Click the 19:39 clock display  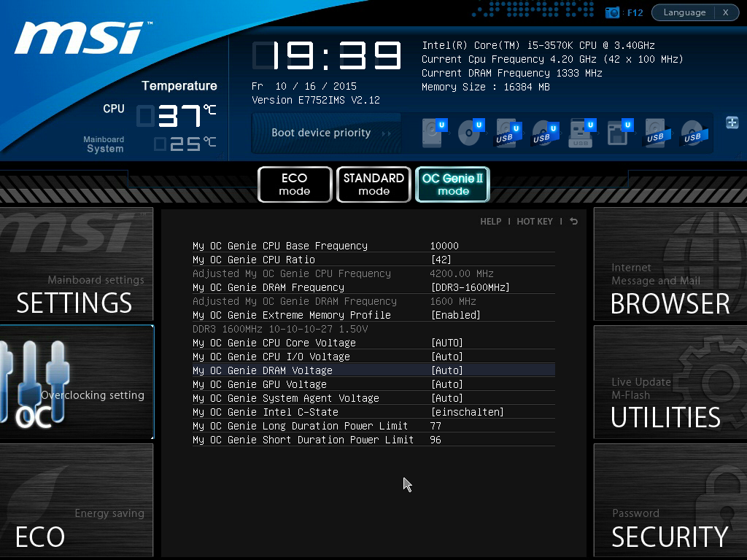coord(327,55)
